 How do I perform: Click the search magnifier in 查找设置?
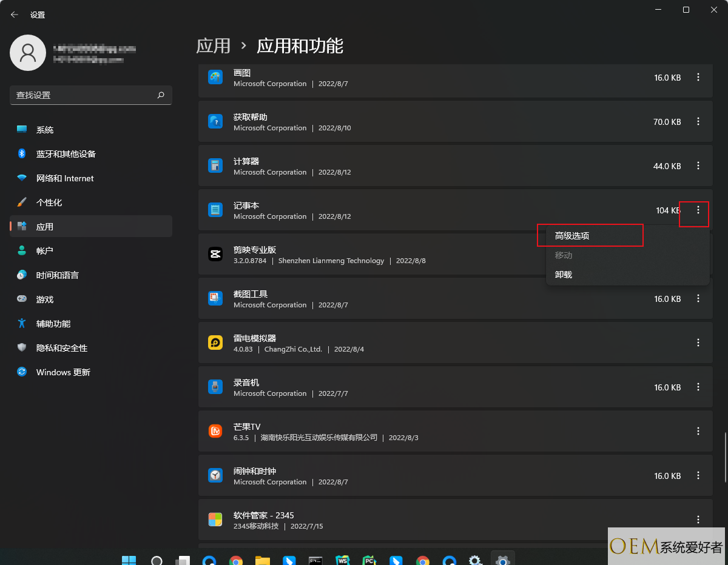click(x=161, y=95)
